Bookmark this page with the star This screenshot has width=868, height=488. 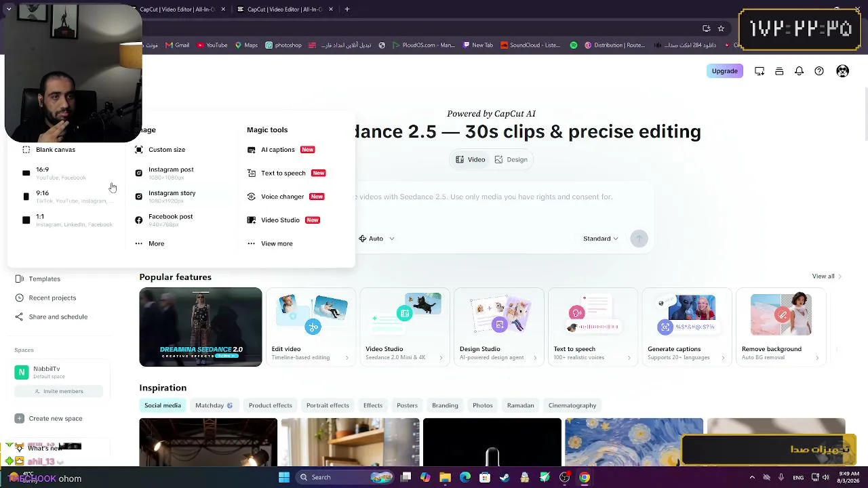pos(721,28)
